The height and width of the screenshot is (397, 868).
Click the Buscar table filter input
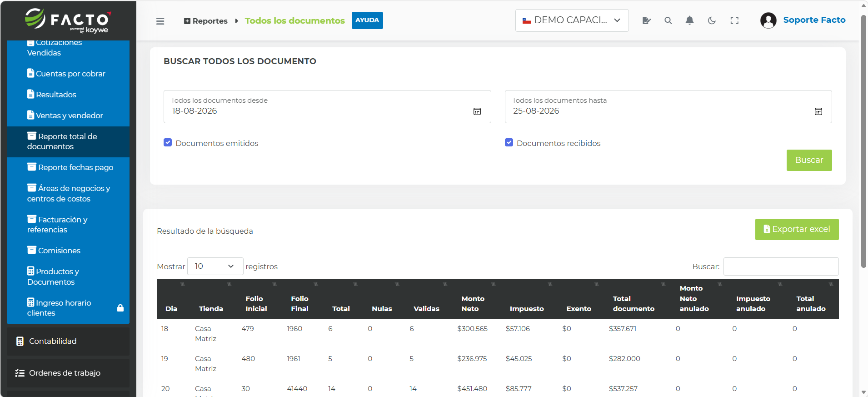click(781, 266)
